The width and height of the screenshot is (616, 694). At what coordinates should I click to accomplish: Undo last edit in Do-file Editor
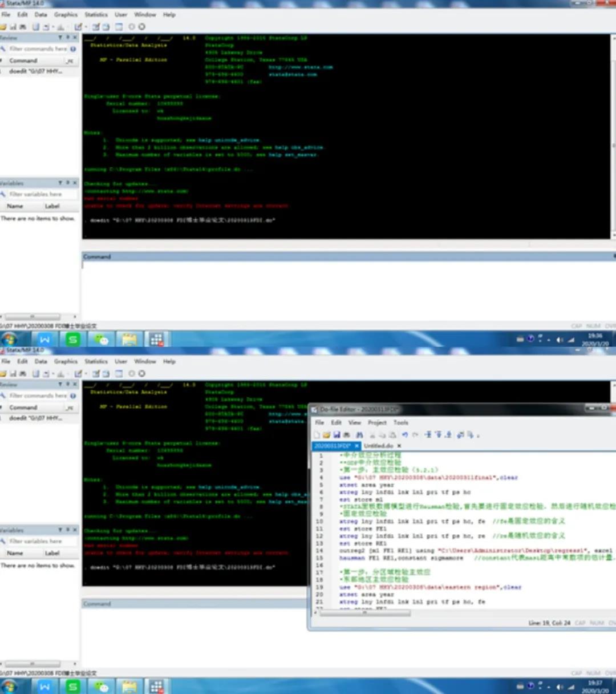tap(404, 435)
